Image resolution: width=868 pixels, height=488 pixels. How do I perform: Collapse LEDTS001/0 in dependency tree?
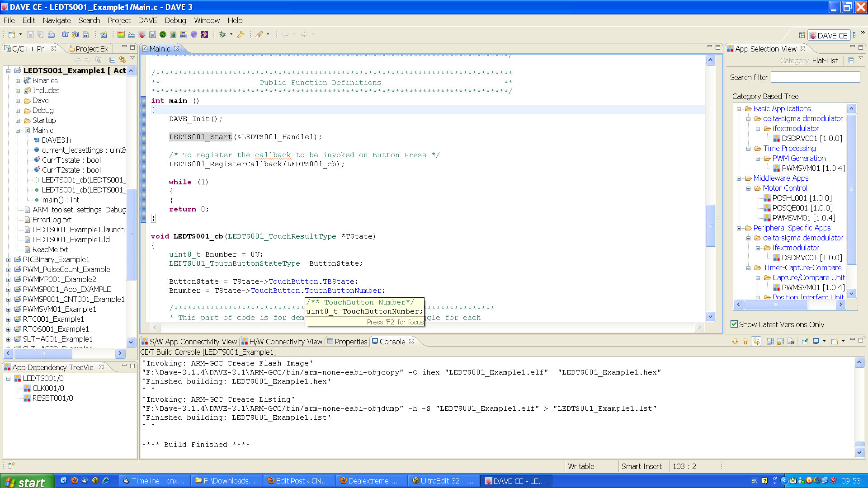click(x=8, y=379)
